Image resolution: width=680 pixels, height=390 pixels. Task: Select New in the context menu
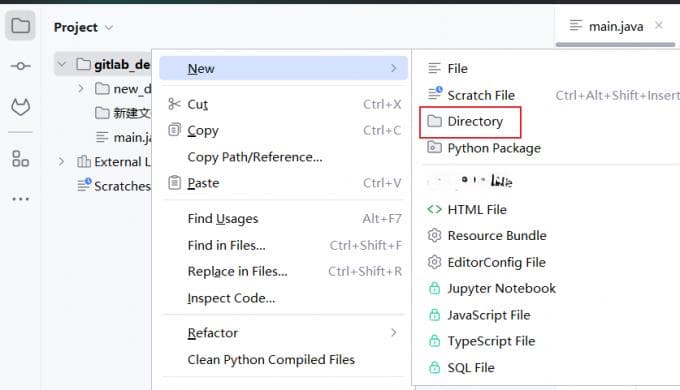pos(284,68)
